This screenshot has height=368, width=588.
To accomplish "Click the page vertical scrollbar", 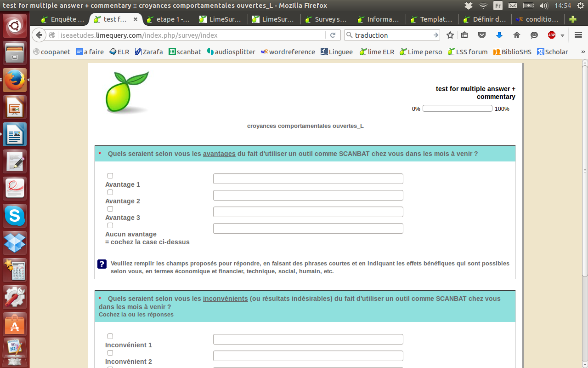I will click(x=585, y=170).
